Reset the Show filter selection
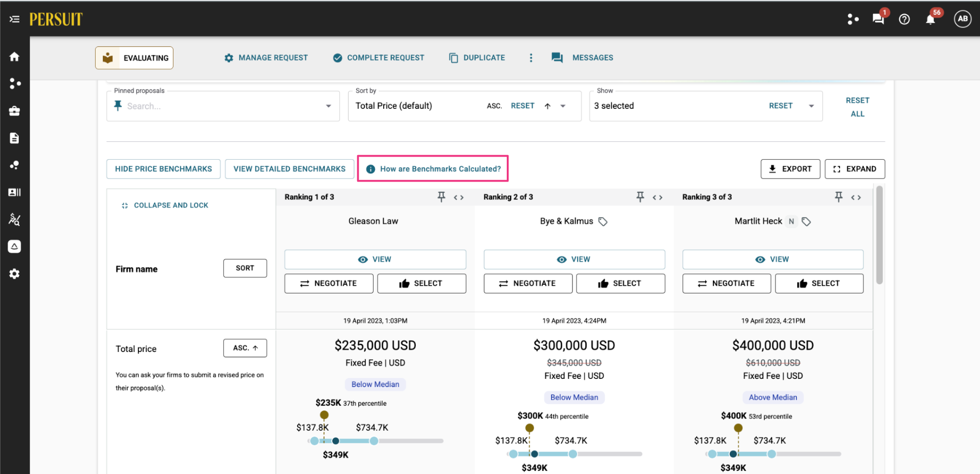The height and width of the screenshot is (474, 980). pos(781,106)
